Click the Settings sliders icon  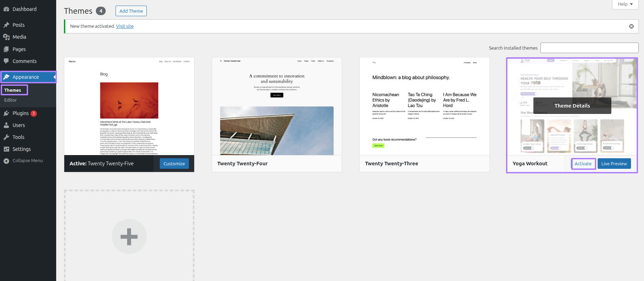pos(6,149)
